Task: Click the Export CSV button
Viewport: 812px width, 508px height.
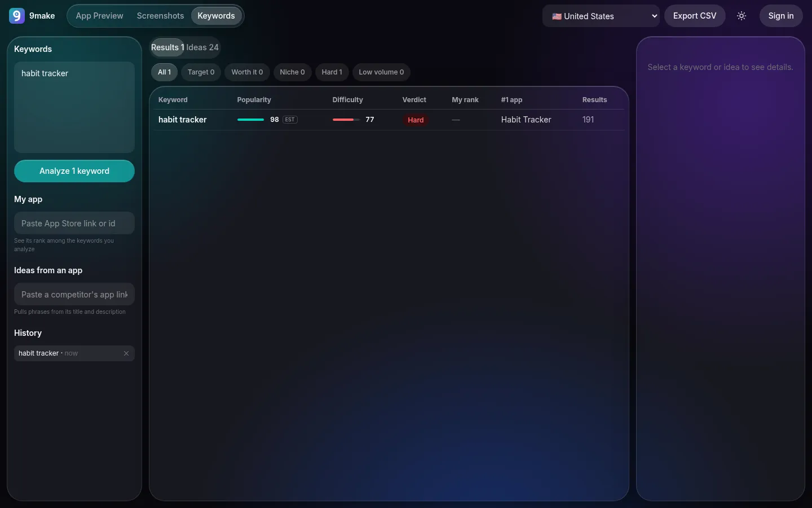Action: click(695, 16)
